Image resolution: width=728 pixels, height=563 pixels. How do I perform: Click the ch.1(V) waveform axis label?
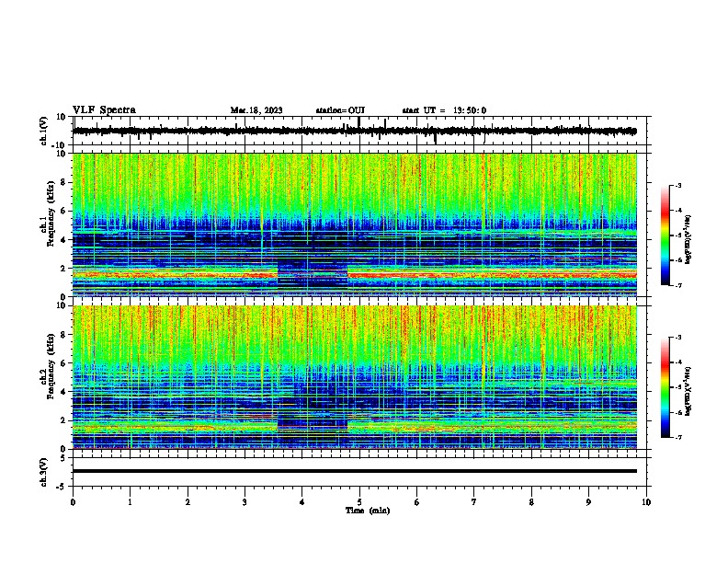(44, 131)
